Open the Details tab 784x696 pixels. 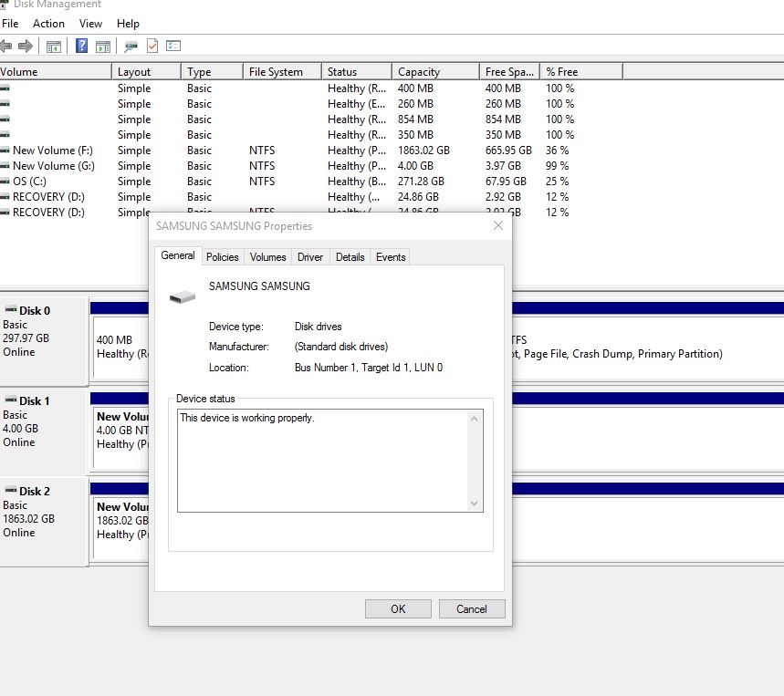[x=350, y=257]
